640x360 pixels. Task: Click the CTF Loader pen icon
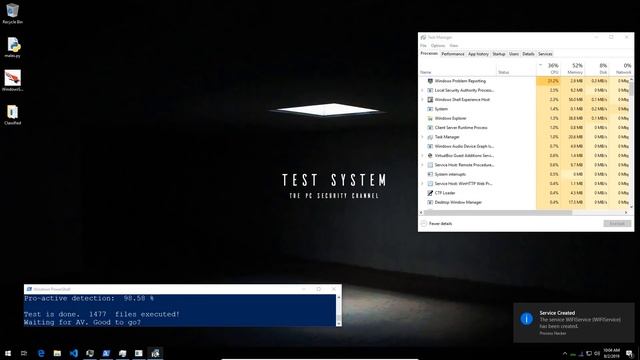(430, 193)
